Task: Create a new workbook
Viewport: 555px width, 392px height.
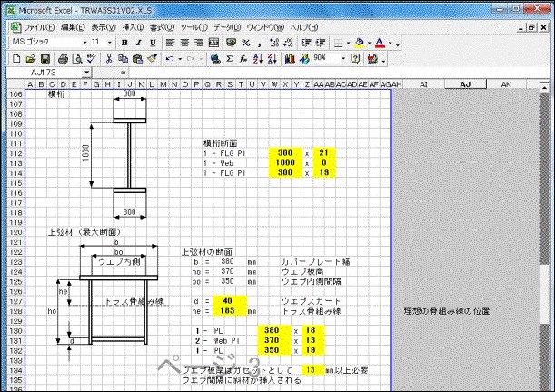Action: point(16,59)
